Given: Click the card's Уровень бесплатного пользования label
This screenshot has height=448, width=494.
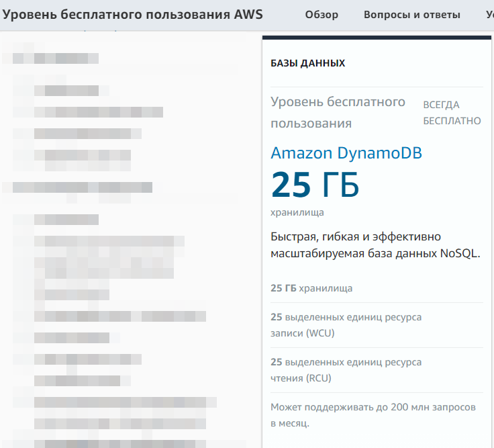Looking at the screenshot, I should click(x=338, y=113).
